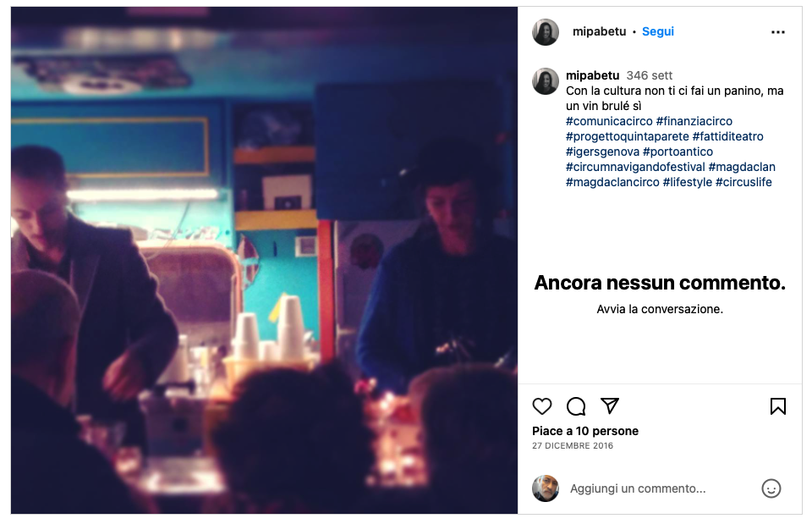Open emoji picker smiley icon
The image size is (812, 524).
[771, 488]
